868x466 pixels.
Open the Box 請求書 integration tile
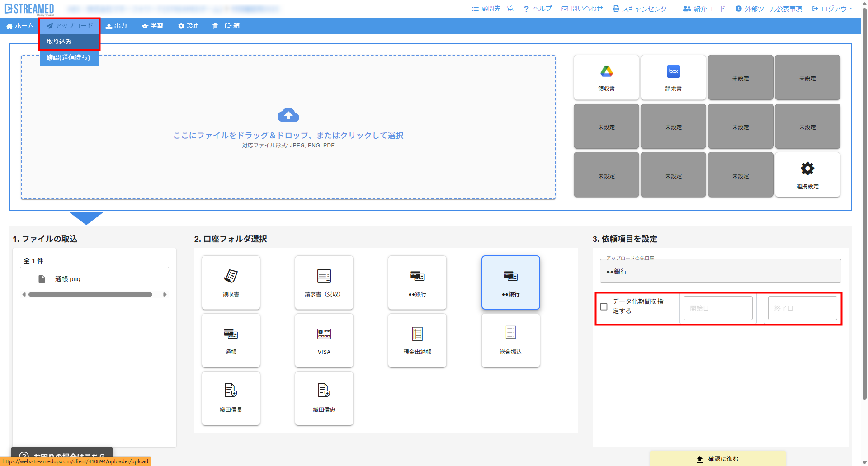point(673,77)
